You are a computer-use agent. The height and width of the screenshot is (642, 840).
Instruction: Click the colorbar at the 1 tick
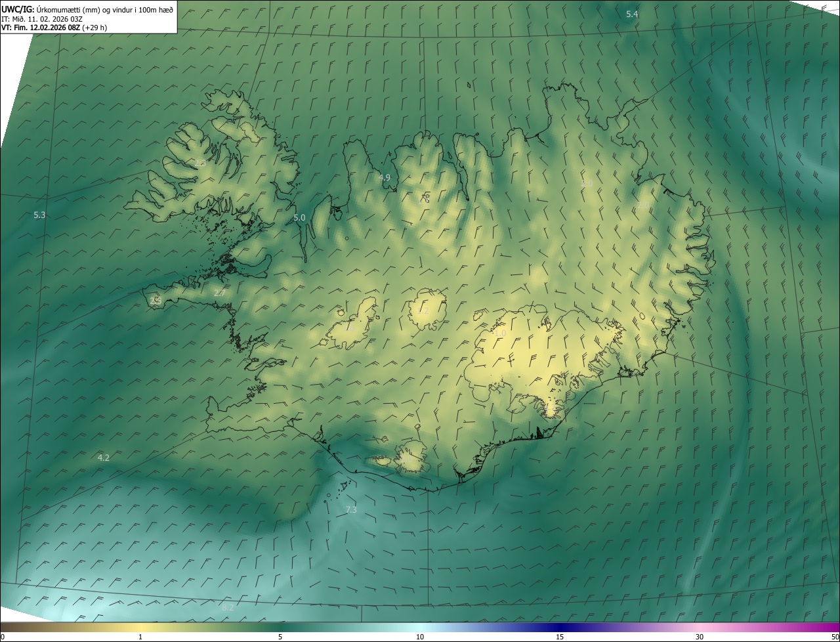point(140,628)
